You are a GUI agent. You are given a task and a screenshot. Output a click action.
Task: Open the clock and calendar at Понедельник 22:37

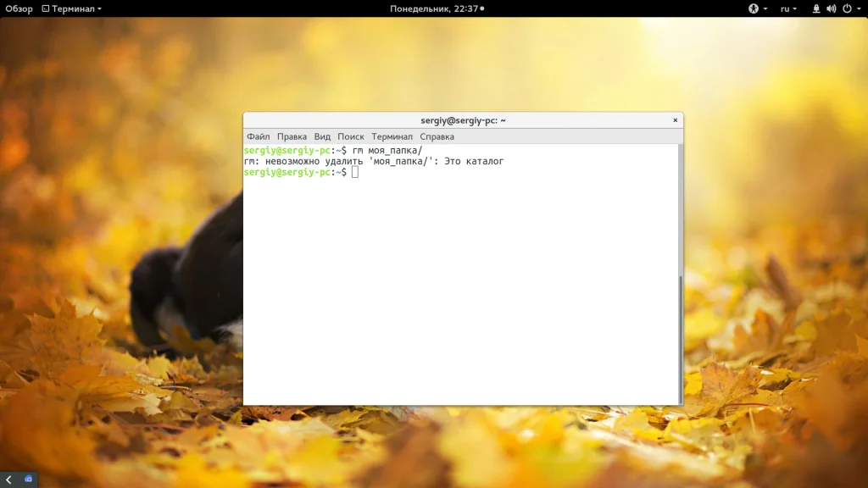[436, 8]
